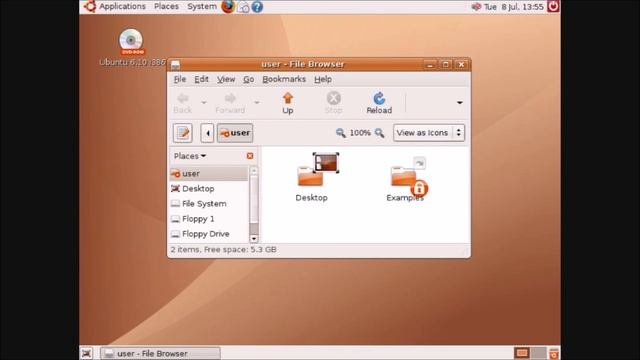Open Desktop in Places sidebar
This screenshot has width=640, height=360.
(209, 189)
